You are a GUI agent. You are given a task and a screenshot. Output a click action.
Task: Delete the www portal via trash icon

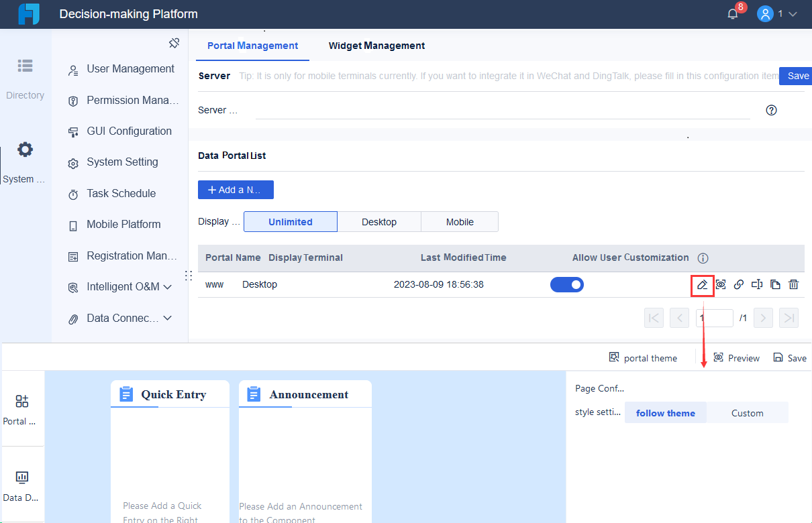pyautogui.click(x=793, y=284)
